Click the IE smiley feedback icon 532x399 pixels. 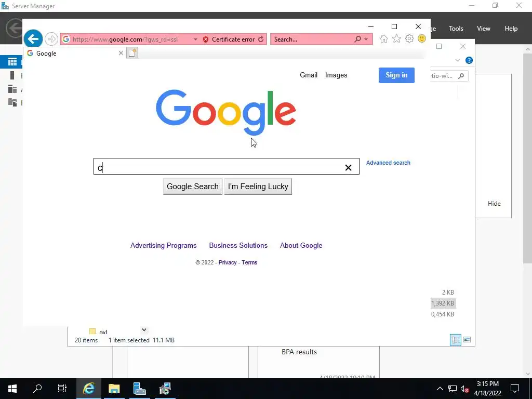[422, 38]
